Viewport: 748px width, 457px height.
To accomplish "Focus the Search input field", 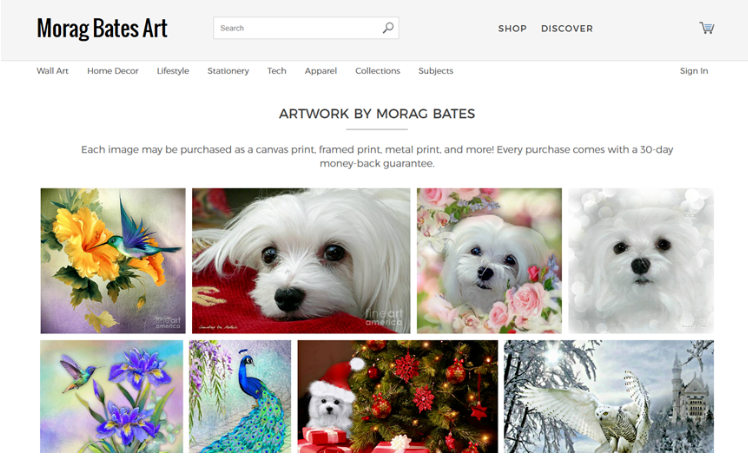I will coord(306,28).
